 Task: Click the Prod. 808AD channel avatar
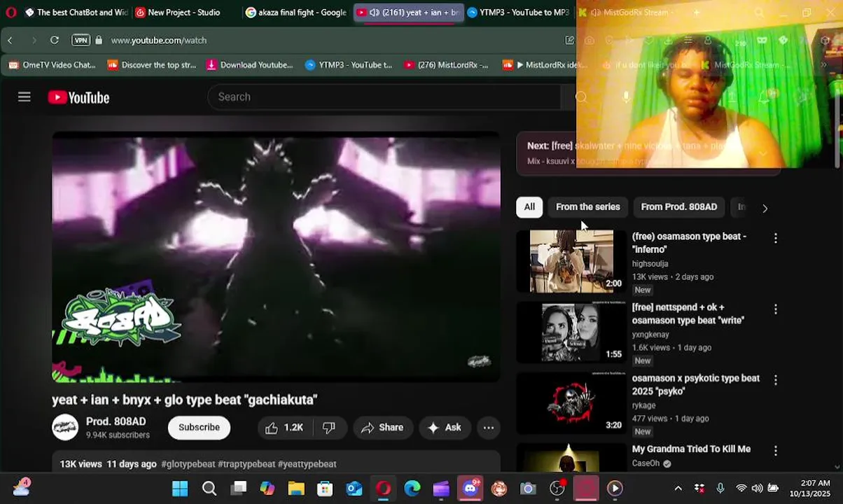[65, 427]
